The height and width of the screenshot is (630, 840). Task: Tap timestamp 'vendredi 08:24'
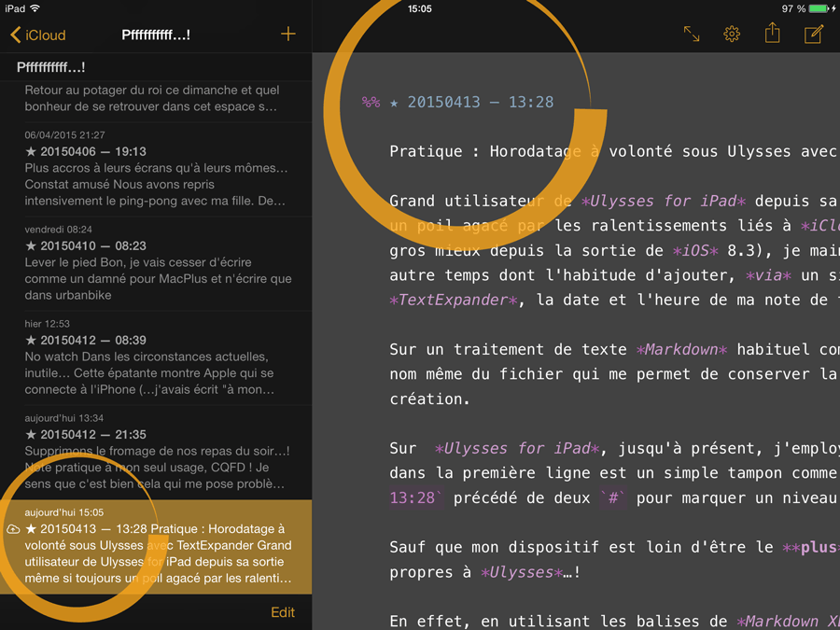[59, 230]
